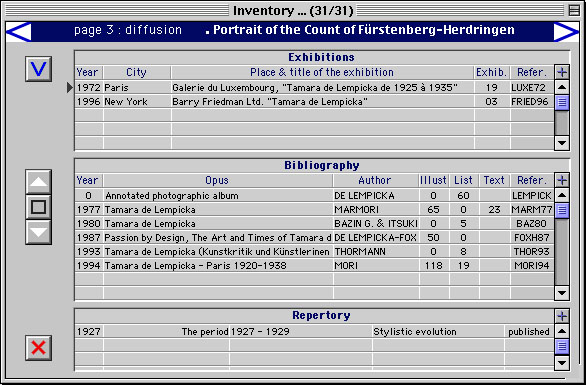
Task: Click the red X cancel button
Action: (38, 348)
